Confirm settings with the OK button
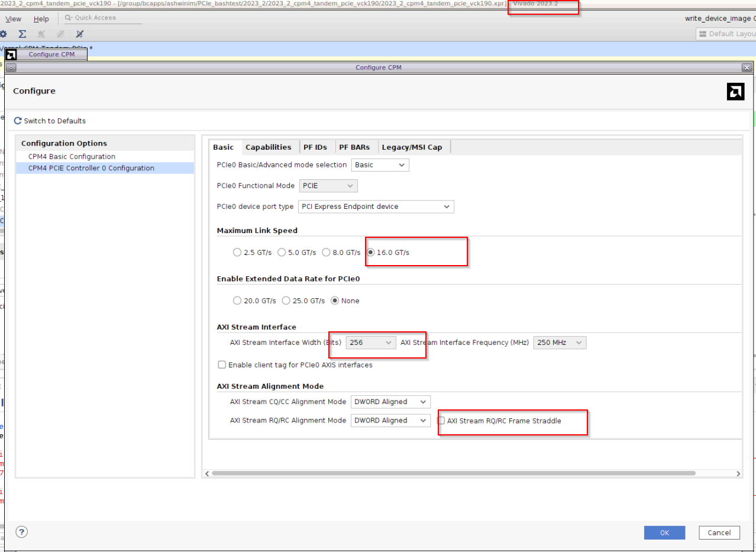 pos(664,532)
